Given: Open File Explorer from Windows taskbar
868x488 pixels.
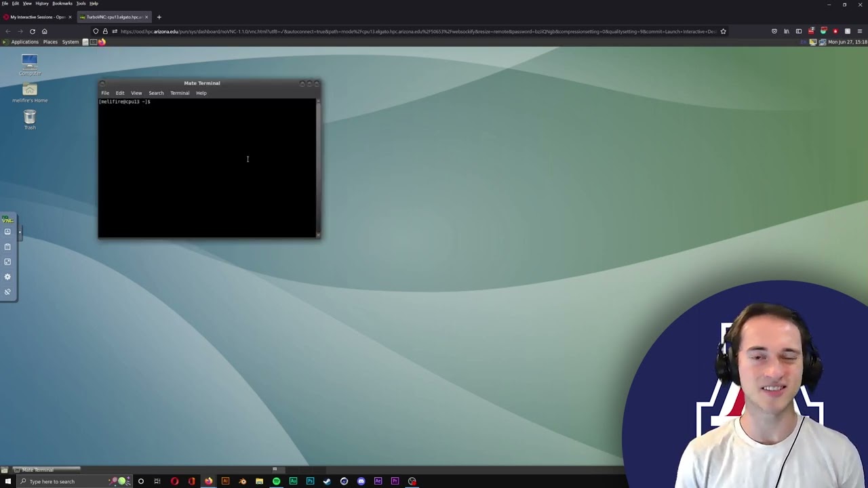Looking at the screenshot, I should pos(259,481).
